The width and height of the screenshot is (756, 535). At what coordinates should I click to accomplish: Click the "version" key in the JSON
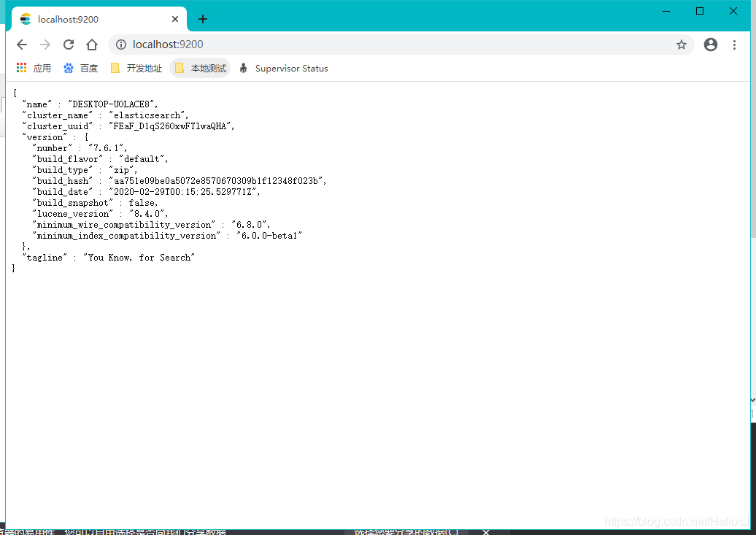[45, 137]
